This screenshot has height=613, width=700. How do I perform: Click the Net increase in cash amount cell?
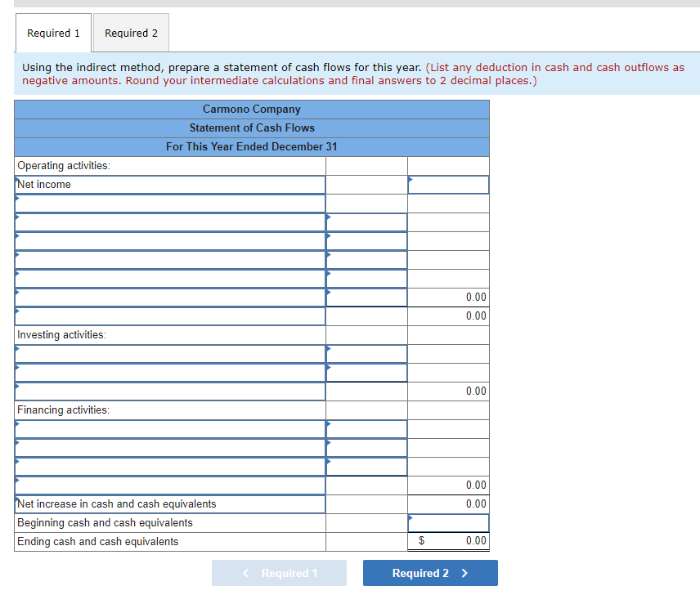(x=448, y=503)
